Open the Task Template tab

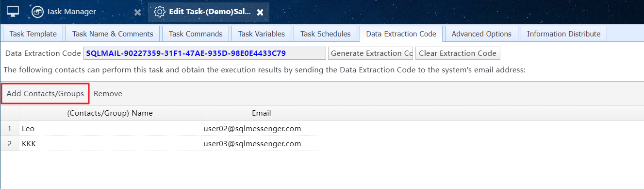click(x=33, y=34)
